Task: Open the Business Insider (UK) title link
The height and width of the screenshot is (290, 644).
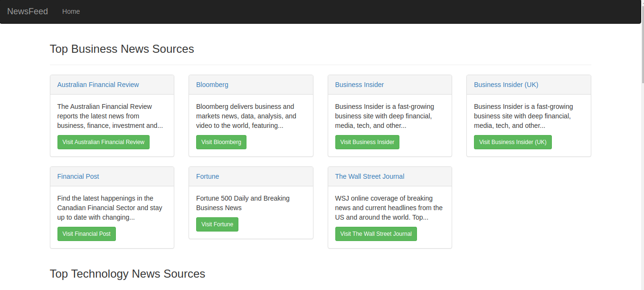Action: coord(506,85)
